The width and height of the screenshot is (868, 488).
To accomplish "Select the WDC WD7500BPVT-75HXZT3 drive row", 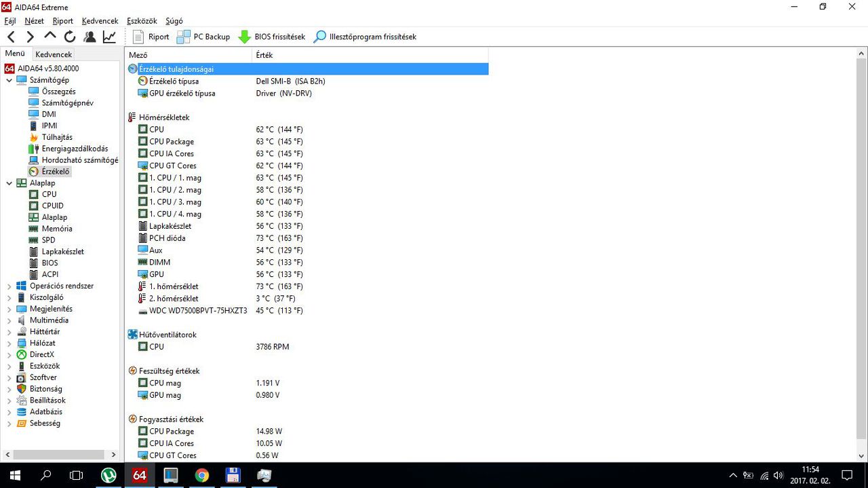I will point(307,310).
